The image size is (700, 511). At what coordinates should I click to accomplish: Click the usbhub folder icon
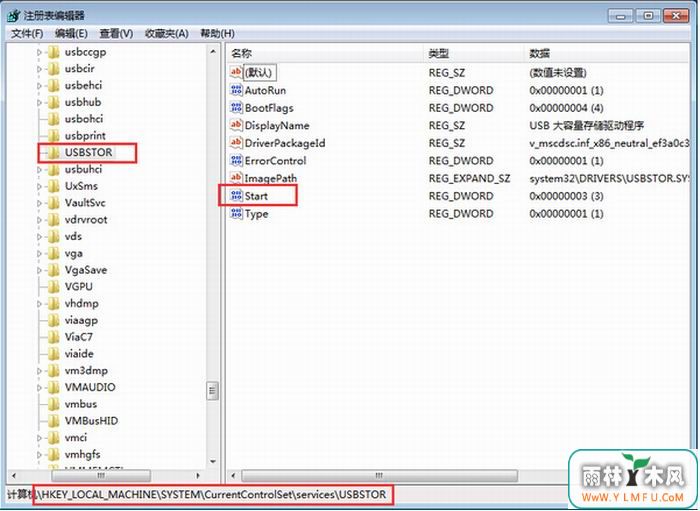click(54, 102)
